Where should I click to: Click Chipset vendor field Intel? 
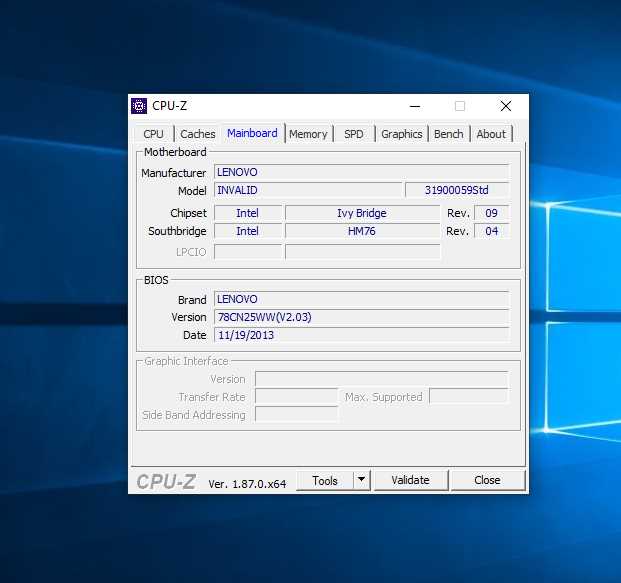coord(248,213)
